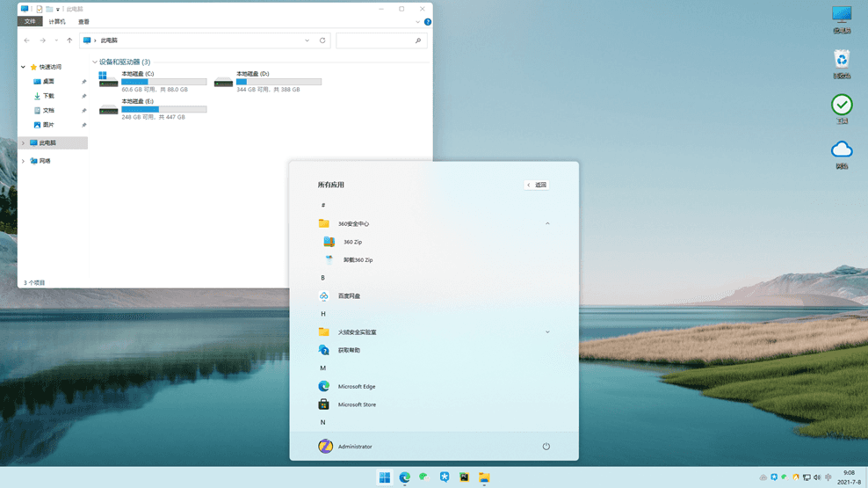
Task: Click the E: drive usage bar
Action: click(164, 109)
